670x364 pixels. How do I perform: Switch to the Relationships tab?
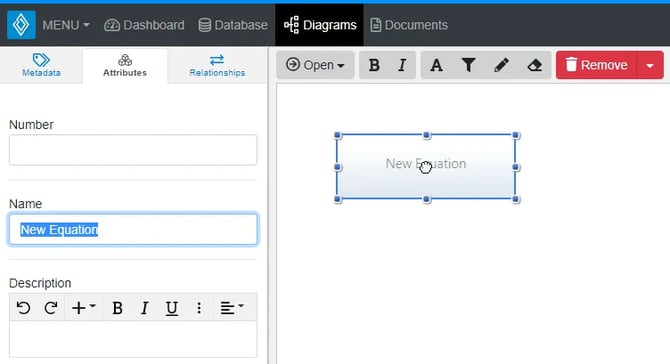tap(217, 65)
